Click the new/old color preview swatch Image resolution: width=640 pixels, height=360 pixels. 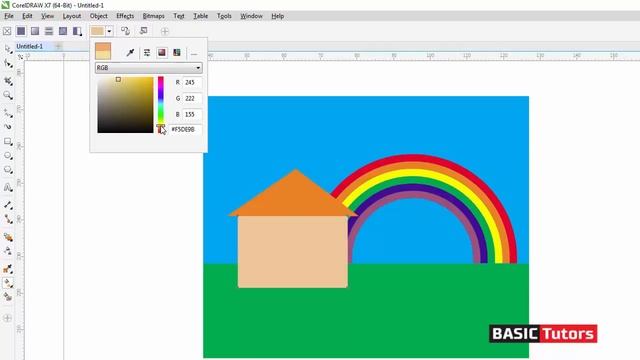103,51
